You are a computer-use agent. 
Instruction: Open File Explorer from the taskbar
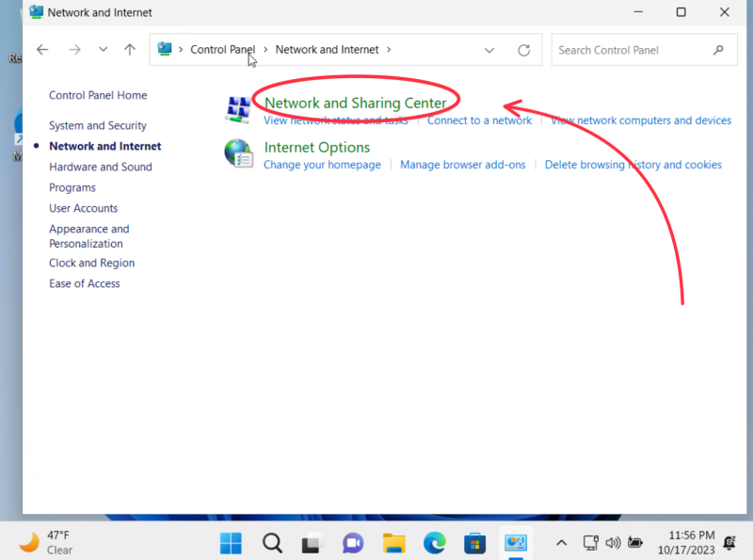point(393,543)
